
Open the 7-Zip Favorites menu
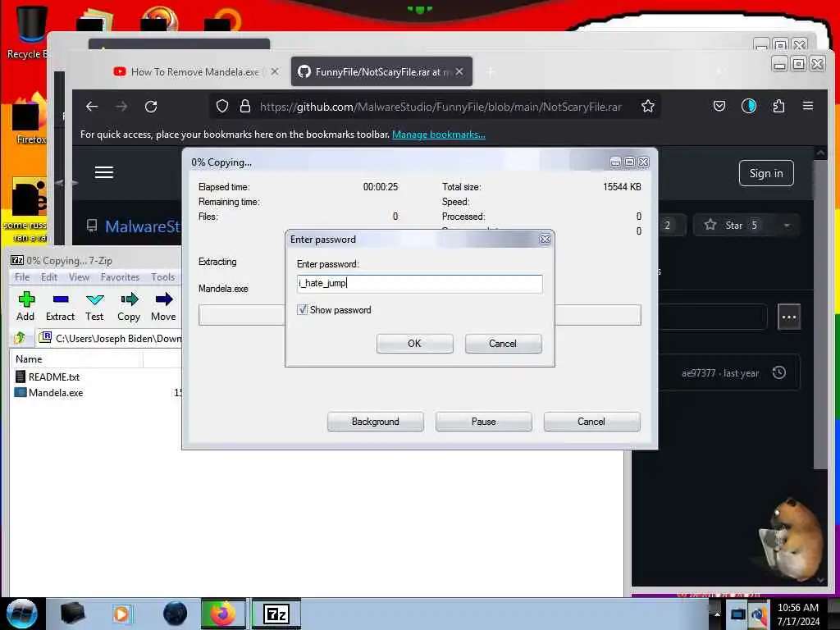120,277
